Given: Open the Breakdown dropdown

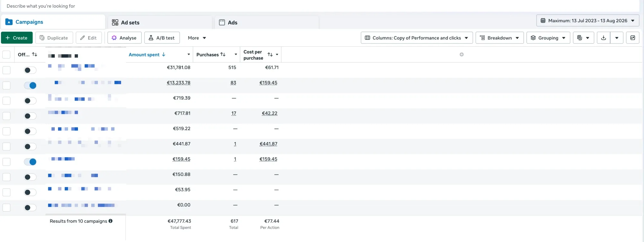Looking at the screenshot, I should click(499, 38).
